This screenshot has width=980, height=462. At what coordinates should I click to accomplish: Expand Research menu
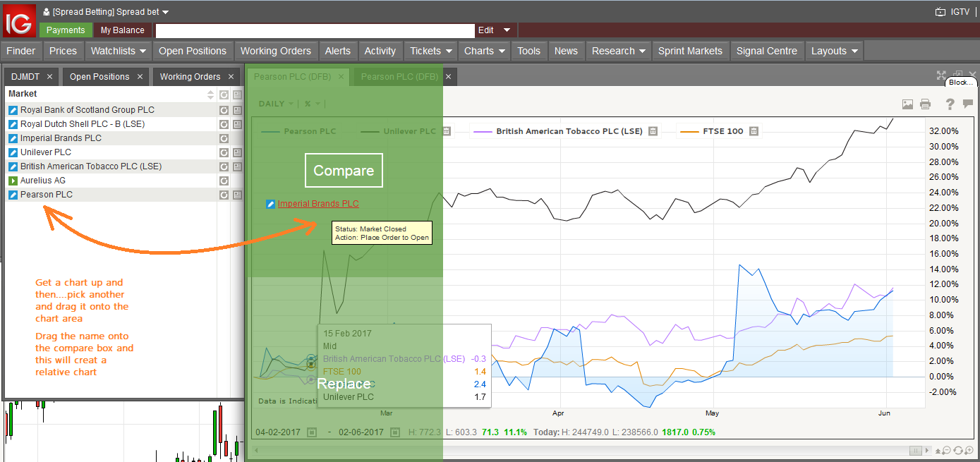(619, 51)
